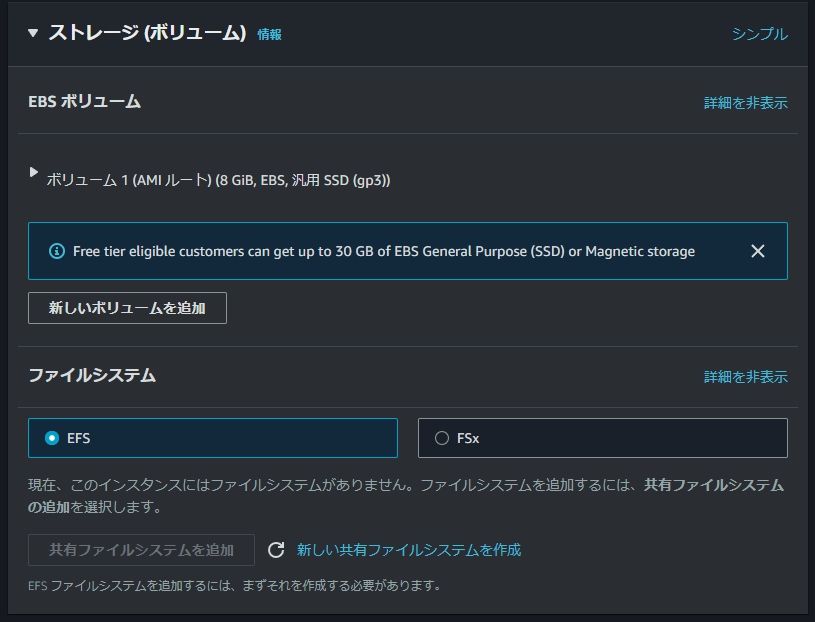815x622 pixels.
Task: Dismiss the free tier storage notification
Action: pyautogui.click(x=758, y=250)
